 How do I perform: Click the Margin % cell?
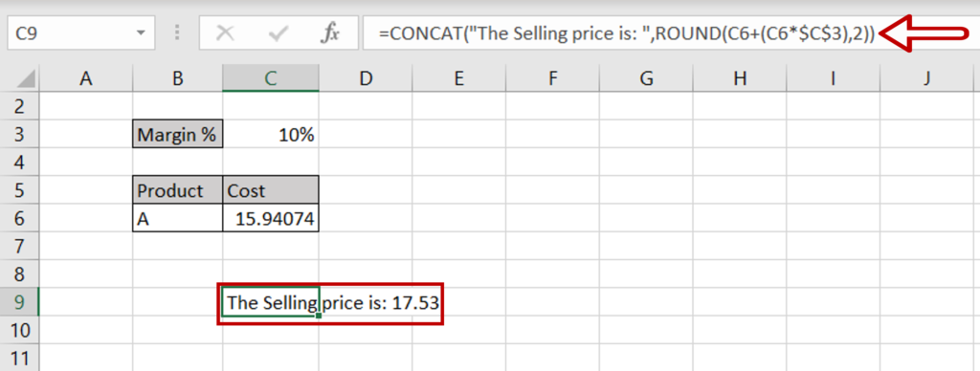[178, 134]
